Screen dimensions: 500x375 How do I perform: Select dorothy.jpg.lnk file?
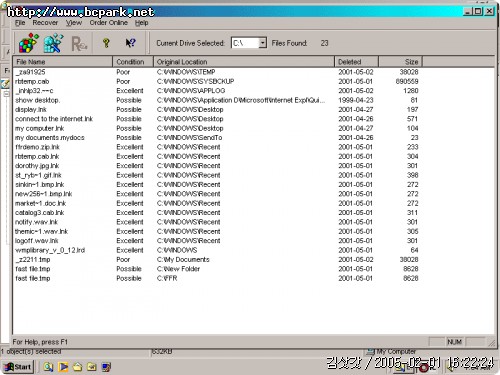tap(37, 166)
